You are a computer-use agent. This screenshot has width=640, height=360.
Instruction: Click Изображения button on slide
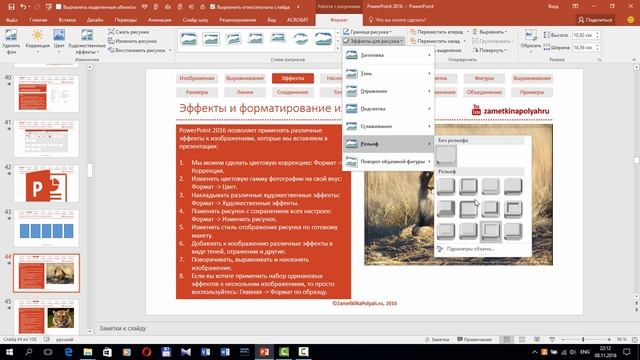197,78
